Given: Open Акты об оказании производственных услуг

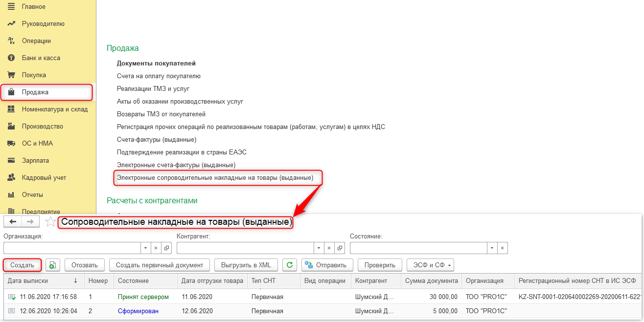Looking at the screenshot, I should (180, 102).
